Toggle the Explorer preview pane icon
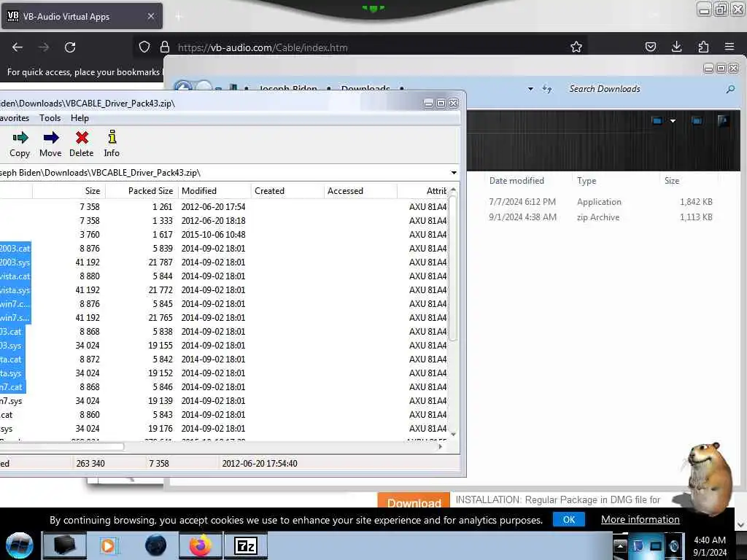 [x=697, y=121]
